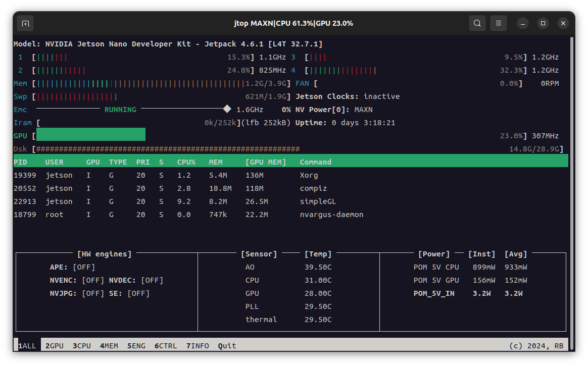Screen dimensions: 588x366
Task: Click the thermal sensor row
Action: click(x=288, y=320)
